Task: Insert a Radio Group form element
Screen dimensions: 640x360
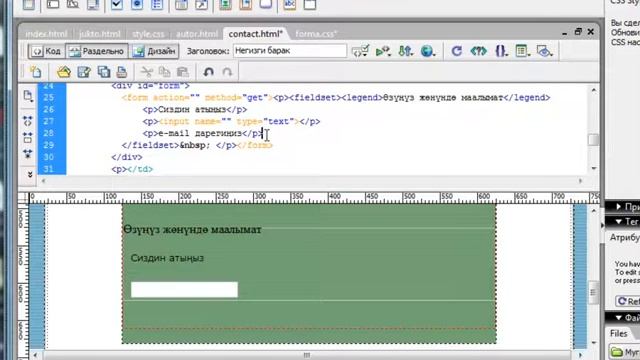Action: tap(157, 4)
